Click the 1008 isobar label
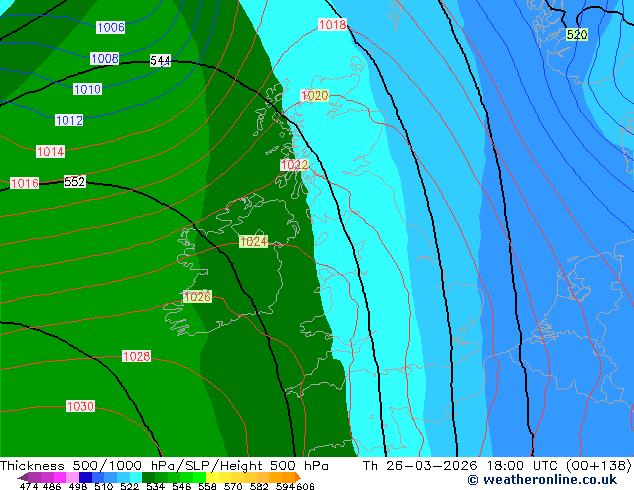 tap(105, 59)
